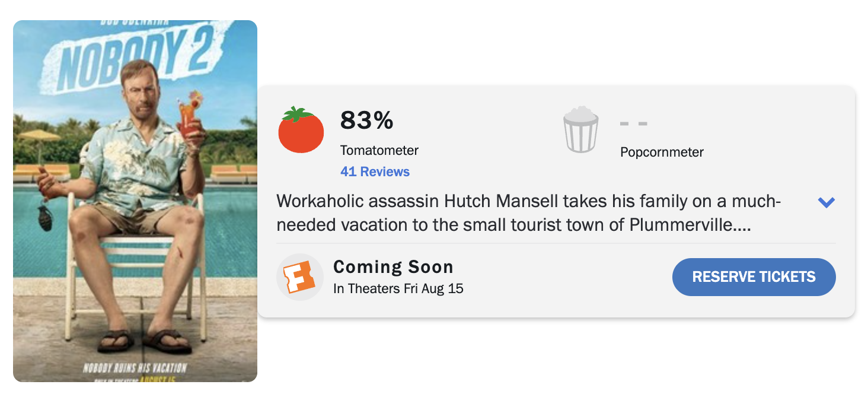Expand the synopsis with the blue chevron
This screenshot has width=868, height=394.
click(826, 202)
